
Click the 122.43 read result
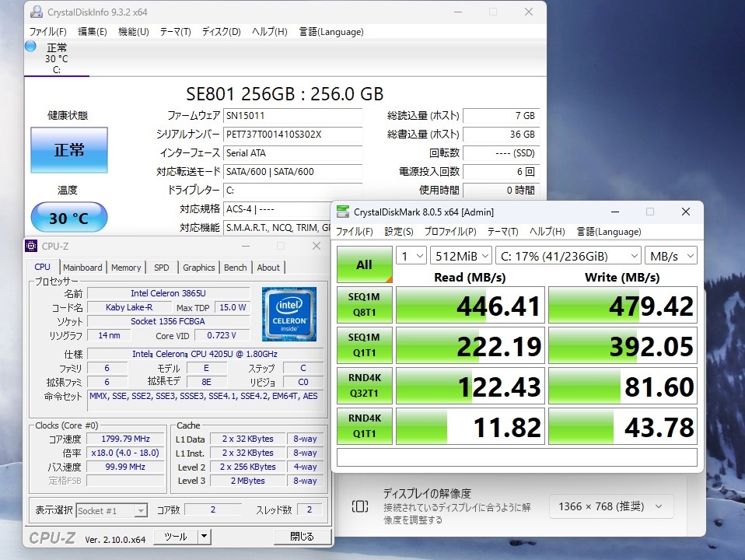[470, 386]
